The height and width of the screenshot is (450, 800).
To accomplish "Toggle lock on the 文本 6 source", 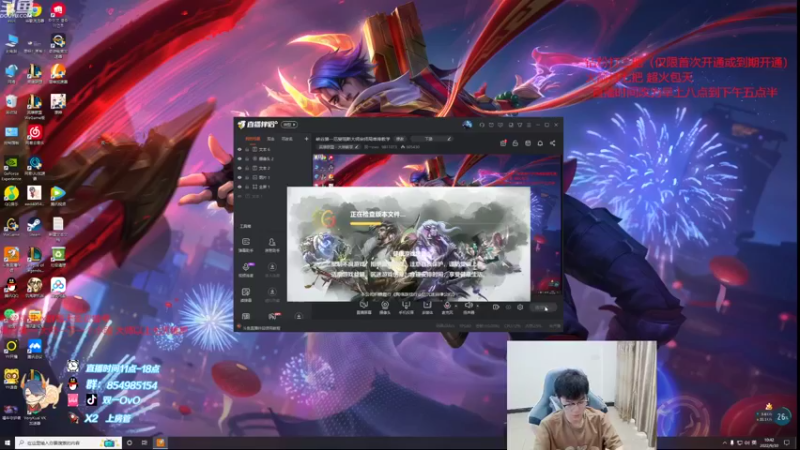I will pyautogui.click(x=247, y=149).
